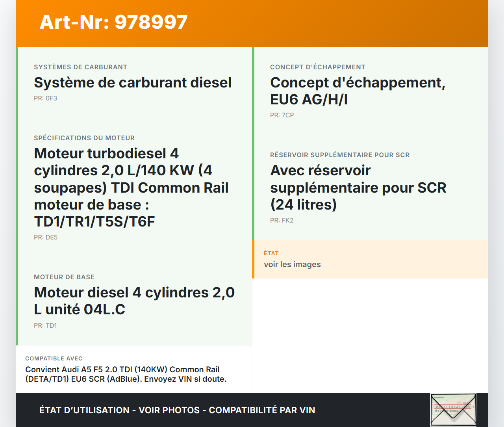Click the "voir les images" text

point(292,265)
